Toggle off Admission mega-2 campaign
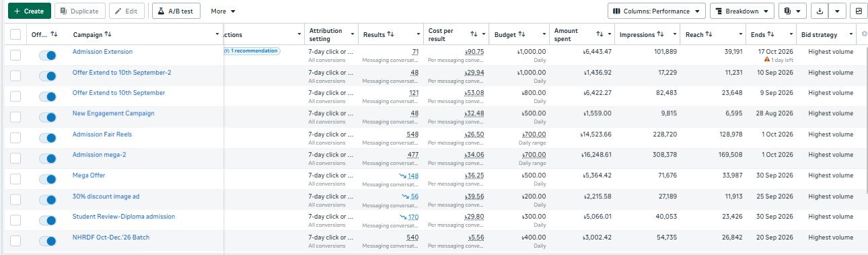Viewport: 868px width, 255px height. 47,159
